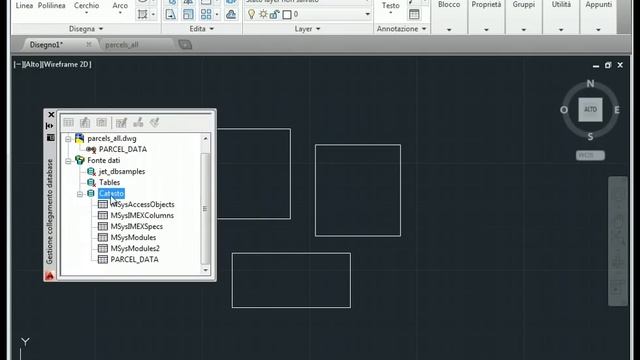
Task: Expand the Layer panel title
Action: pyautogui.click(x=307, y=29)
